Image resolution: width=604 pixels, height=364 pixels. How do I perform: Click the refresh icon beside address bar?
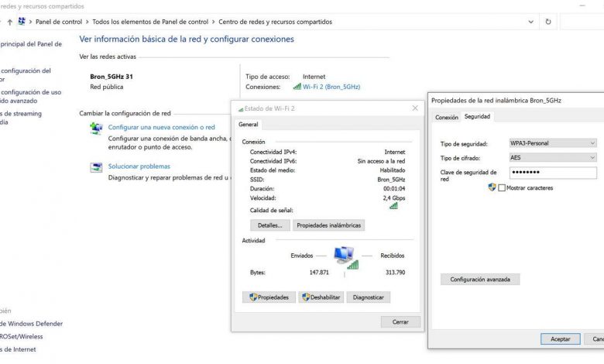(x=548, y=22)
